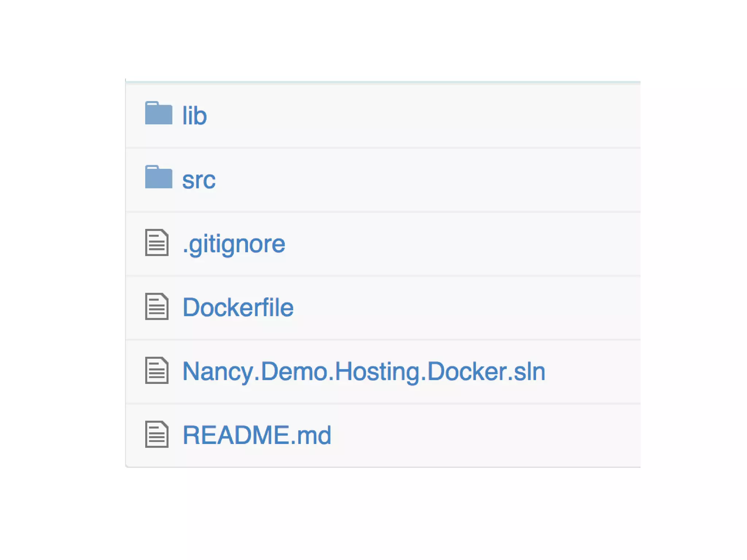The width and height of the screenshot is (747, 560).
Task: Click the file icon for Nancy.Demo.Hosting.Docker.sln
Action: click(157, 370)
